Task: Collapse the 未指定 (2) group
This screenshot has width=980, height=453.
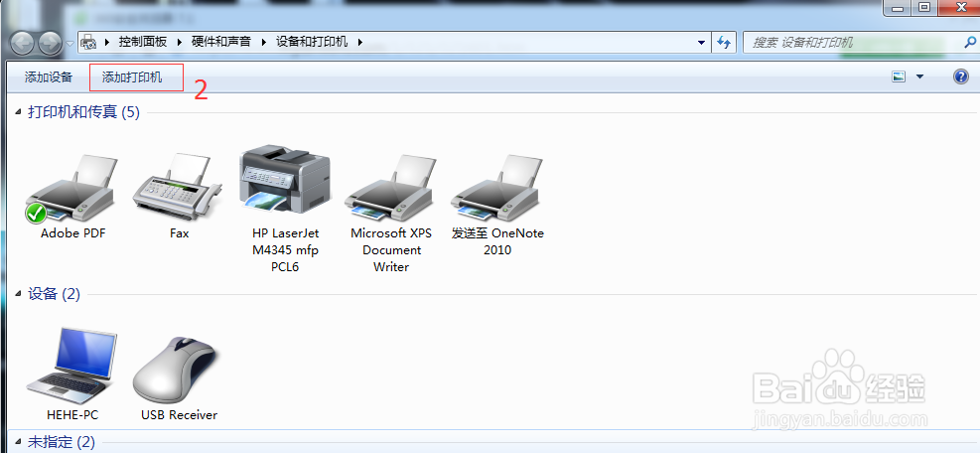Action: (19, 443)
